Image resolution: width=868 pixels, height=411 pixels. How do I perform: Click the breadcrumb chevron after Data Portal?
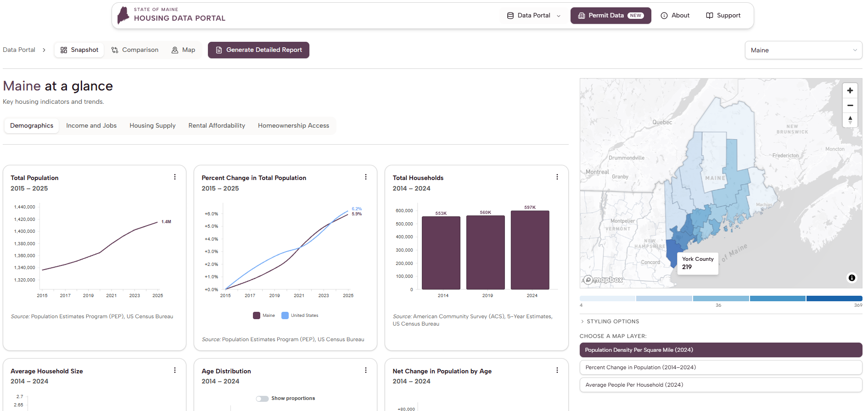click(44, 50)
